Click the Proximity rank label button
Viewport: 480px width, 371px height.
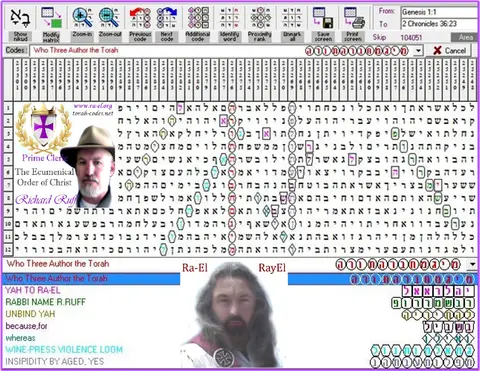click(260, 36)
